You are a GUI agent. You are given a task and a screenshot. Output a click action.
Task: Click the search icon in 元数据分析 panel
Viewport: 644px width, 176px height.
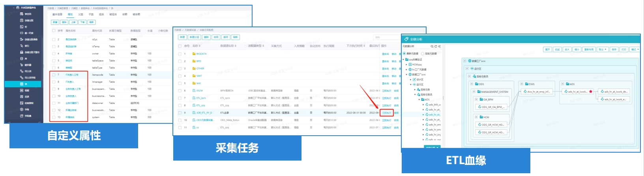(432, 46)
